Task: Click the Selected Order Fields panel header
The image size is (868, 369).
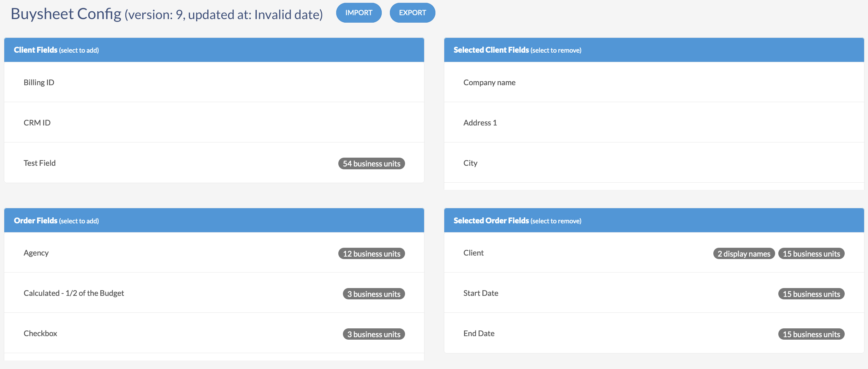Action: (654, 221)
